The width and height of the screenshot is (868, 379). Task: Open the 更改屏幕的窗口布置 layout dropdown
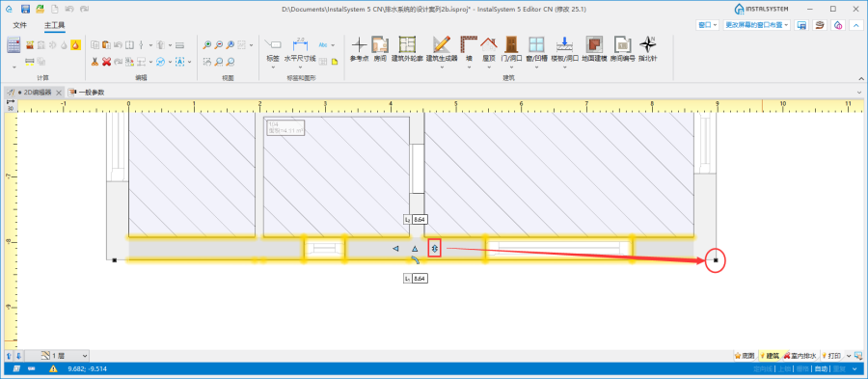pos(757,25)
